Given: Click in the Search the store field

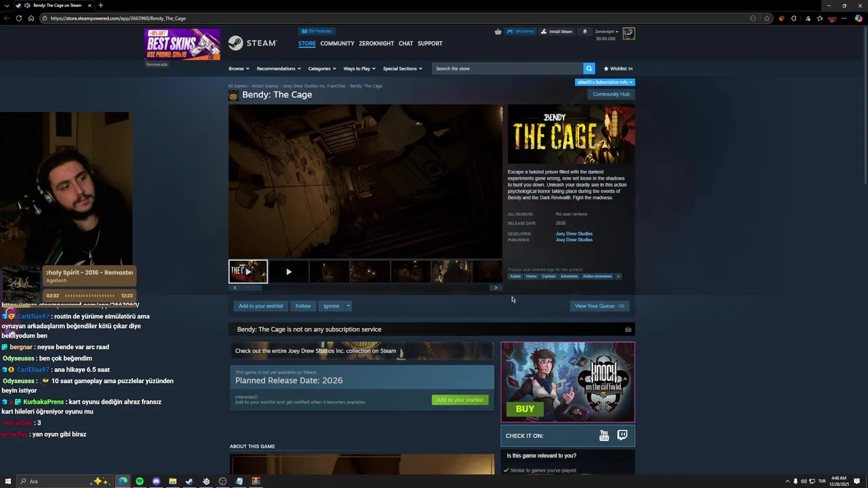Looking at the screenshot, I should click(508, 68).
